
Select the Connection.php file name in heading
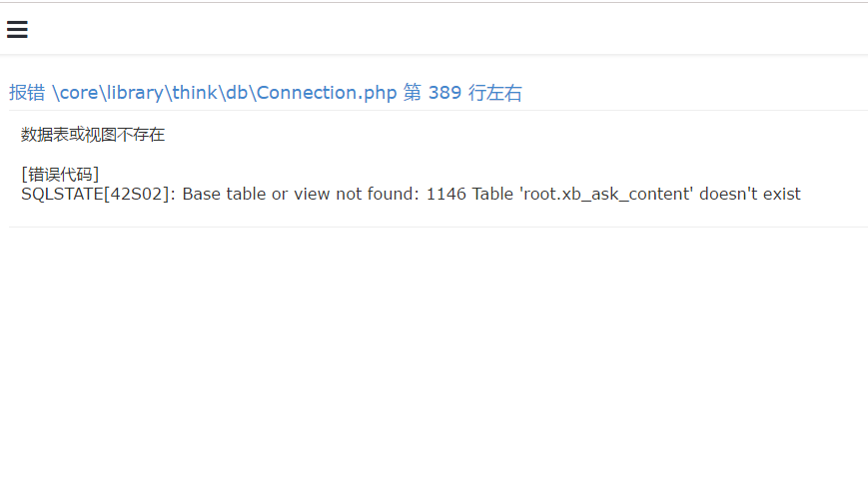pyautogui.click(x=327, y=93)
